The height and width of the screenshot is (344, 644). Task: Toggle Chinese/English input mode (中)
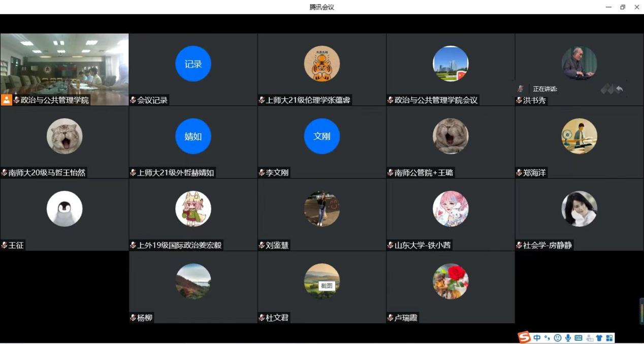pos(537,338)
